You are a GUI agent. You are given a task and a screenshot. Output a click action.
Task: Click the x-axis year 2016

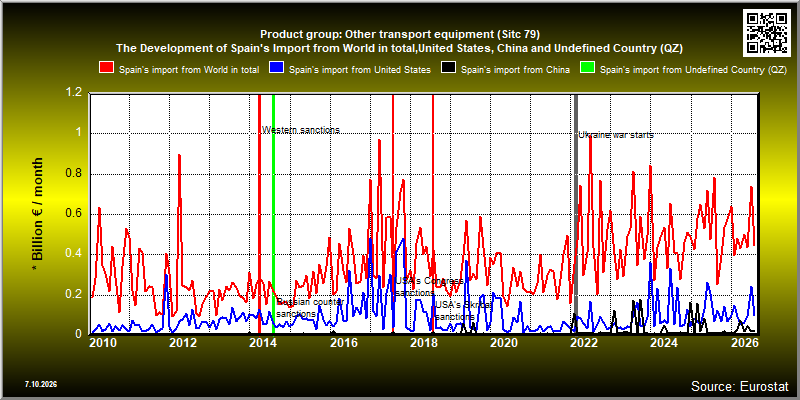tap(342, 343)
